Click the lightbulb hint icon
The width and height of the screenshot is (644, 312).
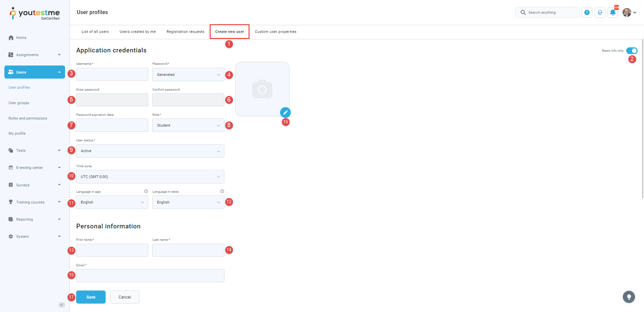(x=629, y=297)
